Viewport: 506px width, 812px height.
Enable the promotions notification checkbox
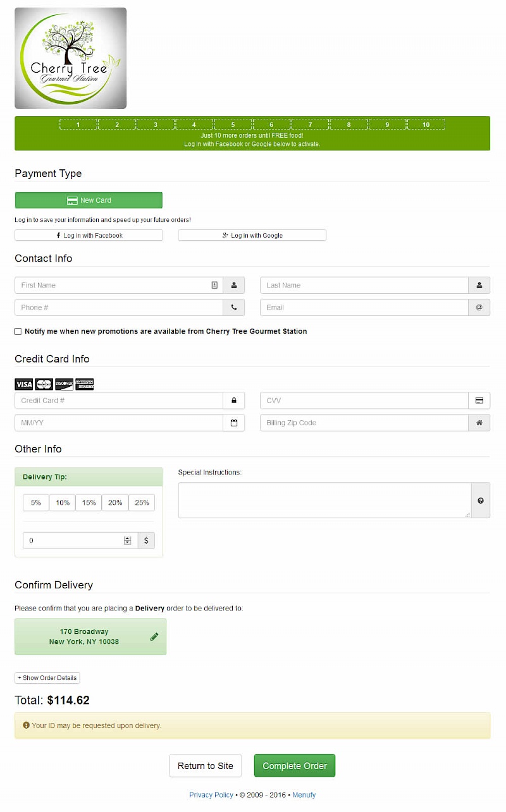point(18,332)
